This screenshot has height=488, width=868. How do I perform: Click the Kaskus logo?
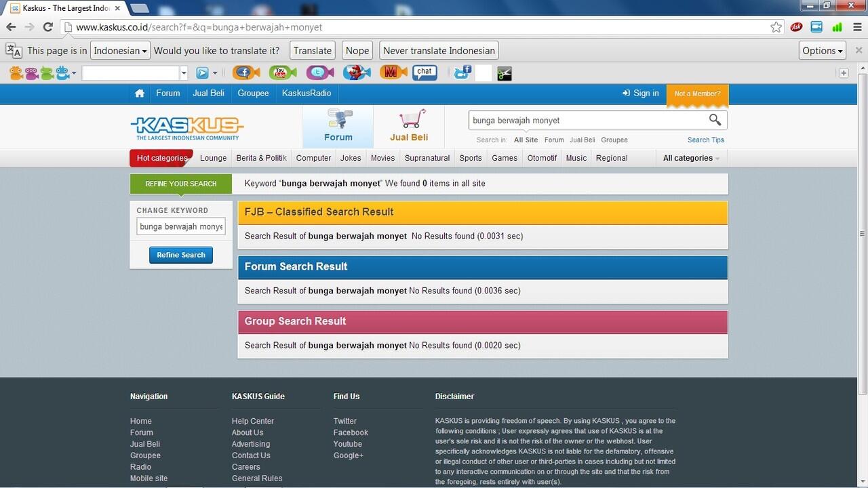coord(186,127)
